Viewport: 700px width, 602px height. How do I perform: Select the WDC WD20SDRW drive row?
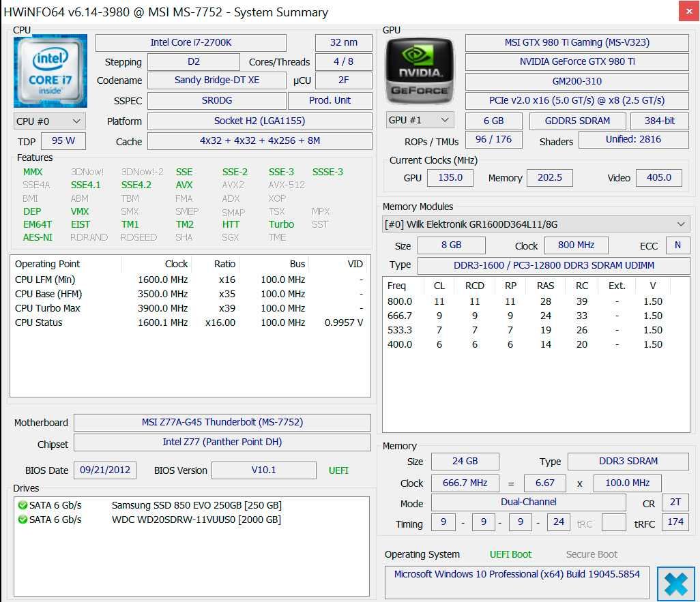192,520
